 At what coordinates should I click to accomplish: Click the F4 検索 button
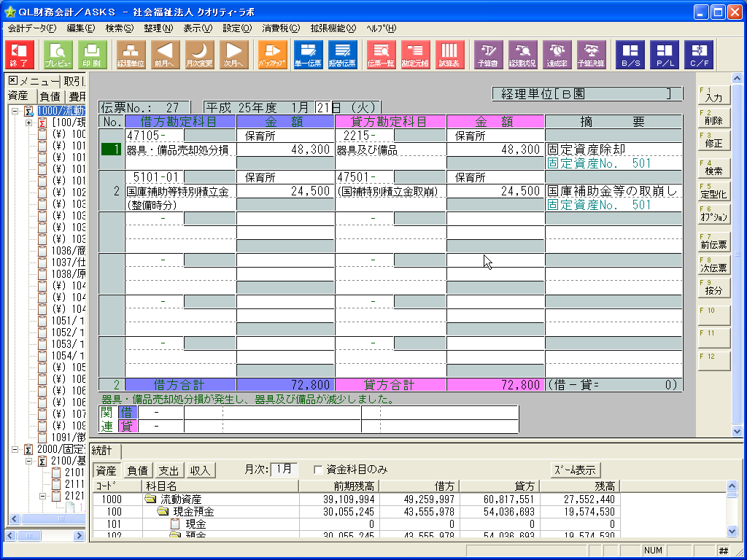713,168
